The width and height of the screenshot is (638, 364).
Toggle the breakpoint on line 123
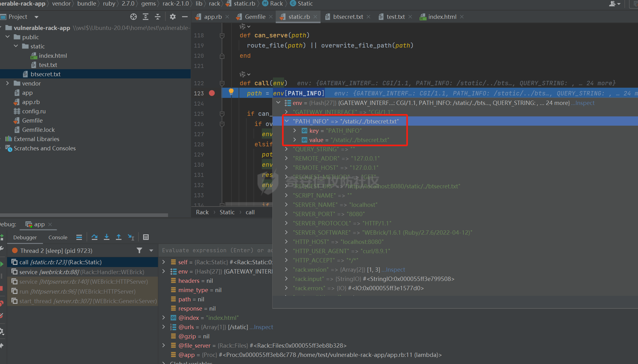pyautogui.click(x=212, y=93)
